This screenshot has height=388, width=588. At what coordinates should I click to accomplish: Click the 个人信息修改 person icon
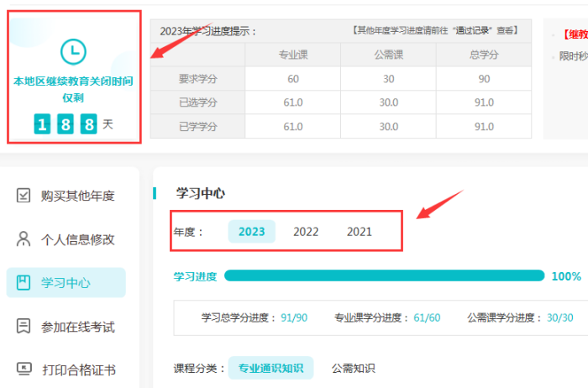pos(24,239)
